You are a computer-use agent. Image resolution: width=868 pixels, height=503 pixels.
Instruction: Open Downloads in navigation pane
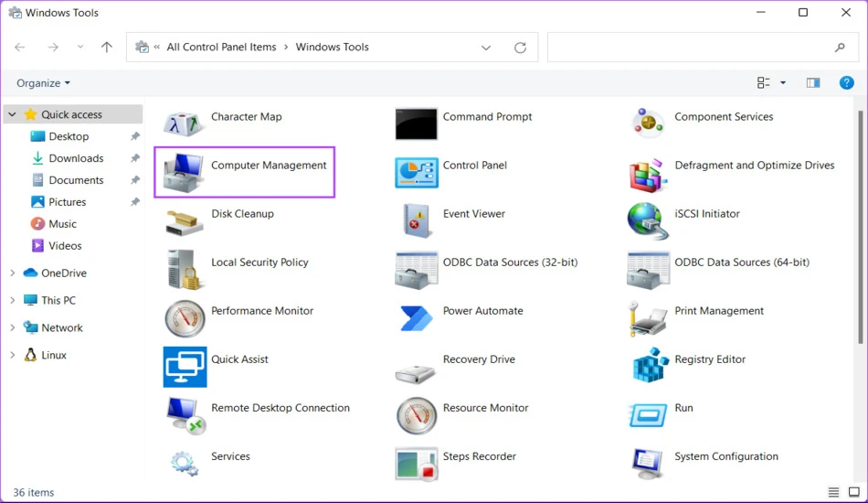pyautogui.click(x=76, y=158)
